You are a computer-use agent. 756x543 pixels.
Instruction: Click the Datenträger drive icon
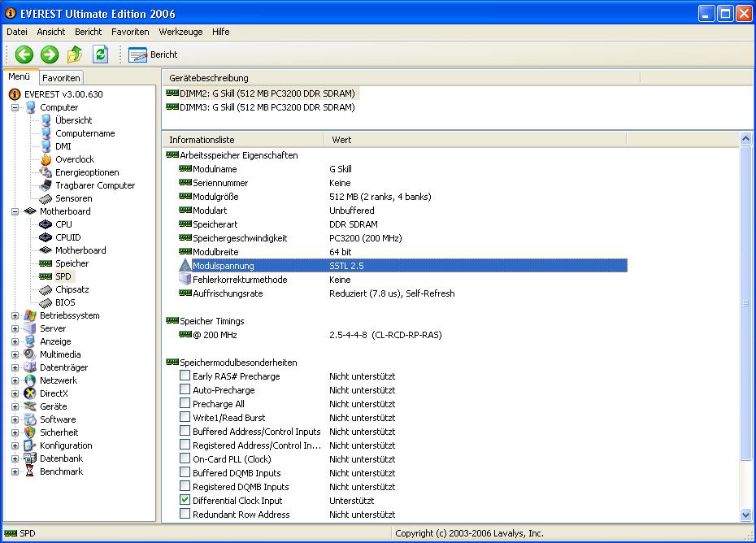[30, 367]
